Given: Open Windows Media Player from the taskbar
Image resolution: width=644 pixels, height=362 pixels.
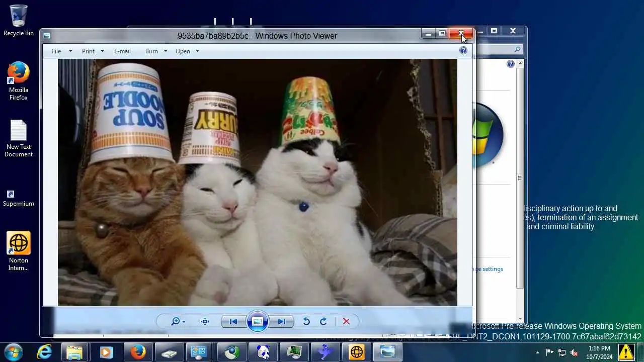Looking at the screenshot, I should tap(106, 352).
